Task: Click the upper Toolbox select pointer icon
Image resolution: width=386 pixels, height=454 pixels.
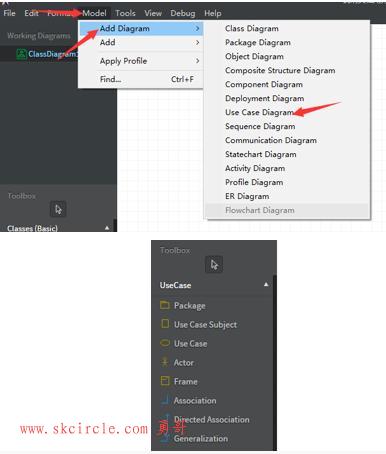Action: 58,209
